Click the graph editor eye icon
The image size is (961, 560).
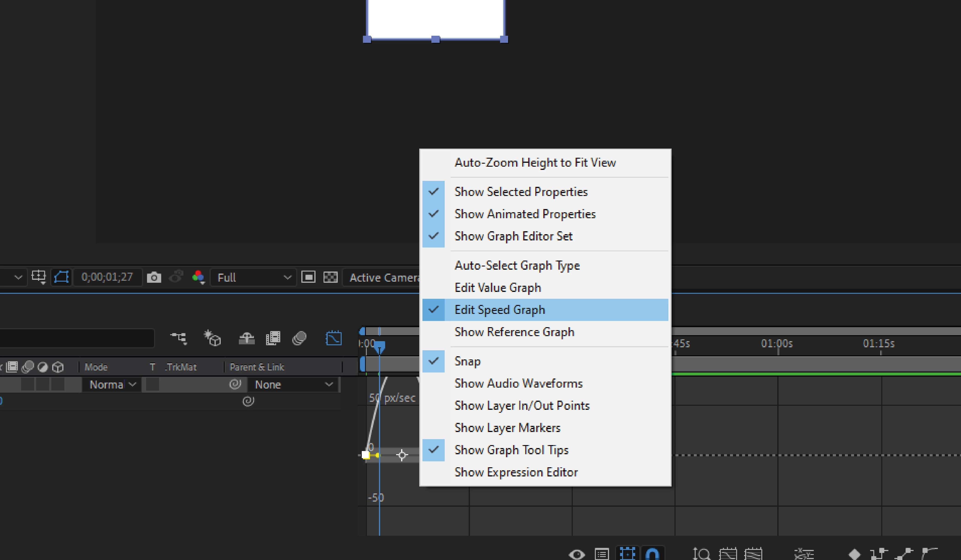(x=577, y=554)
